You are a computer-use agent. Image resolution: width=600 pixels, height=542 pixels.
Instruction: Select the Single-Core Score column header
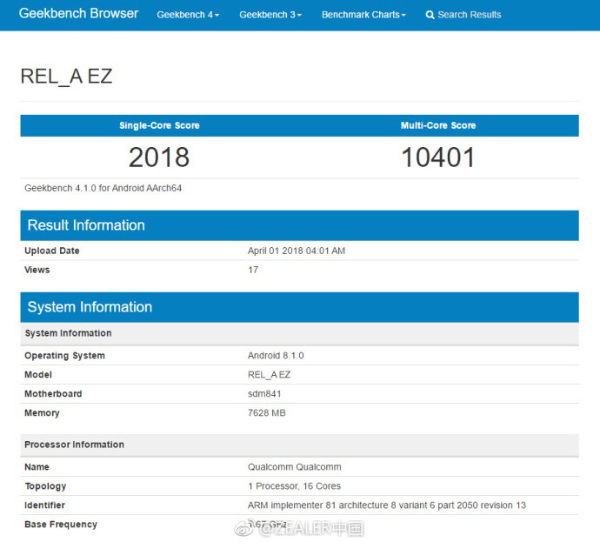point(159,126)
